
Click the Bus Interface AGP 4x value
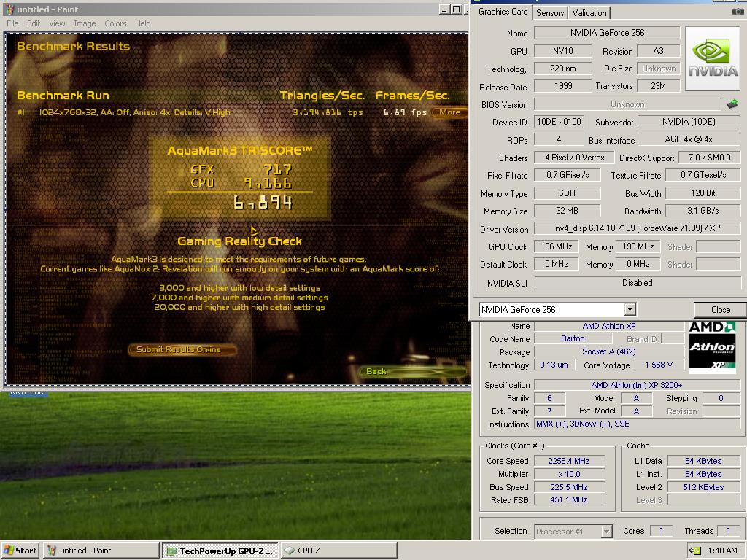pos(689,139)
